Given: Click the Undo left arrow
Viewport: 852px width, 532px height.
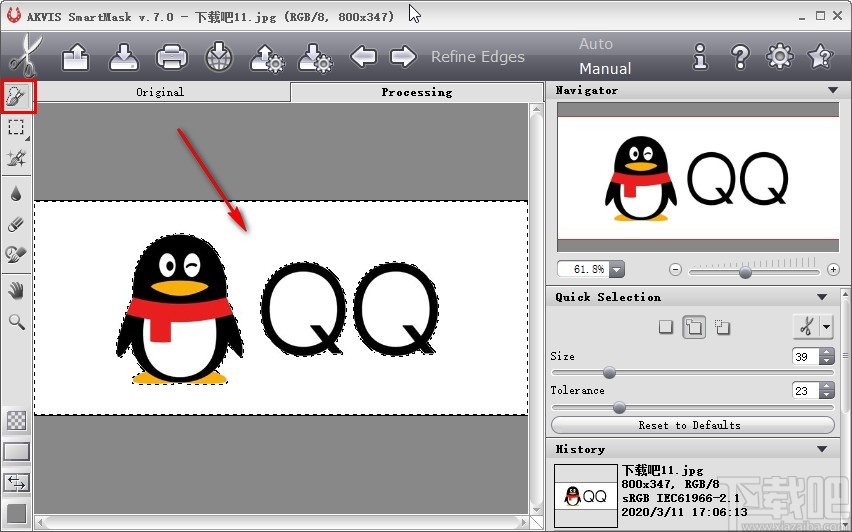Looking at the screenshot, I should click(x=363, y=57).
